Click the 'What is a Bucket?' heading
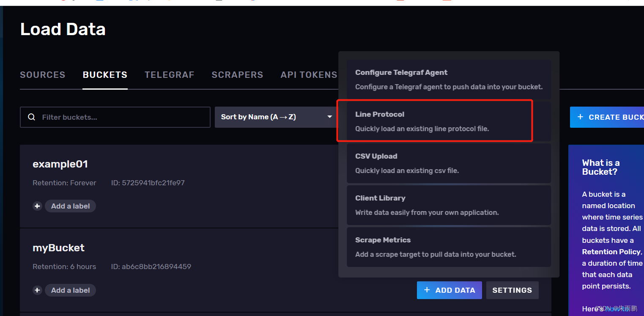The height and width of the screenshot is (316, 644). (600, 167)
